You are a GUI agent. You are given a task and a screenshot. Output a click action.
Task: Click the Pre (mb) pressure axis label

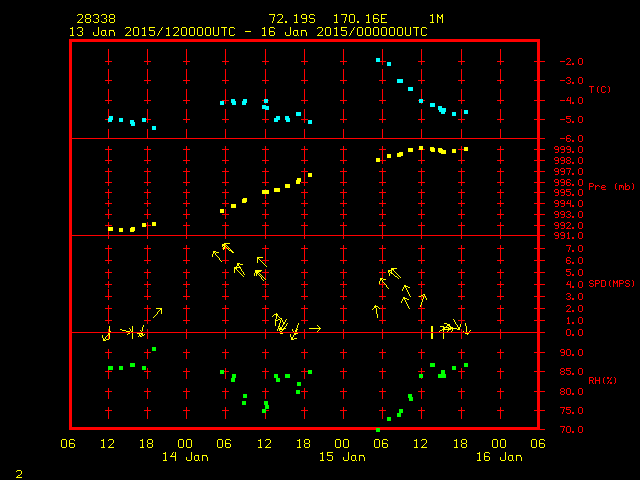pyautogui.click(x=611, y=187)
